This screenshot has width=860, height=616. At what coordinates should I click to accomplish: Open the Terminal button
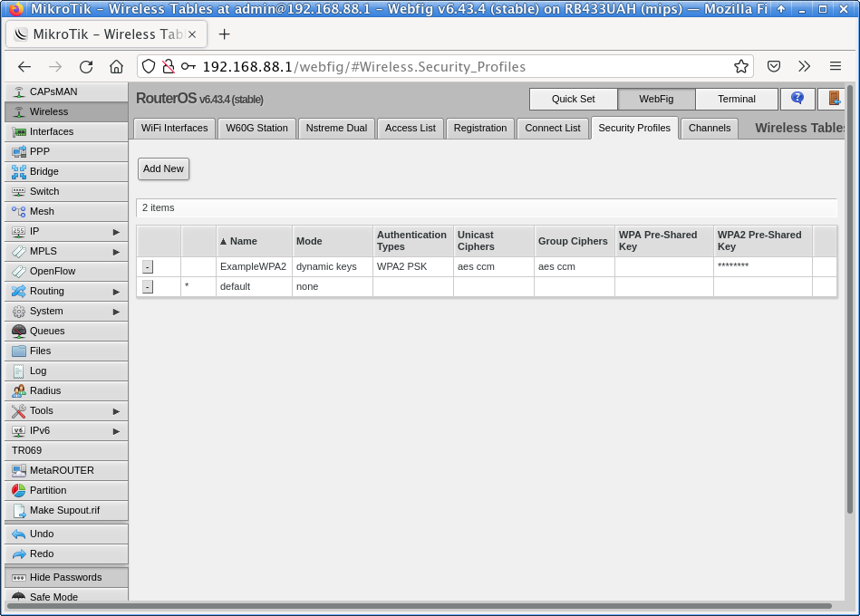coord(736,99)
